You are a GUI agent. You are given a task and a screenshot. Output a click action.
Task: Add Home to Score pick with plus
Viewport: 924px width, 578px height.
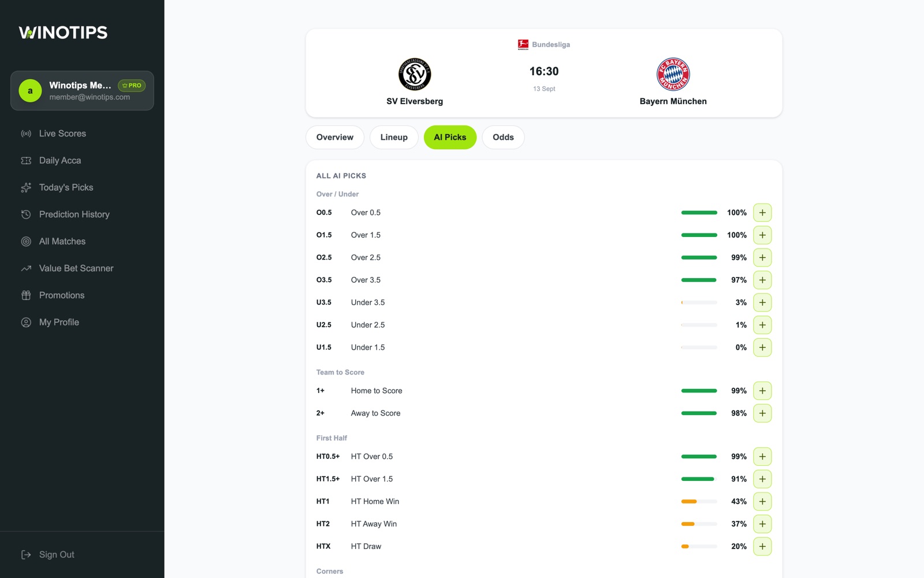pos(762,391)
